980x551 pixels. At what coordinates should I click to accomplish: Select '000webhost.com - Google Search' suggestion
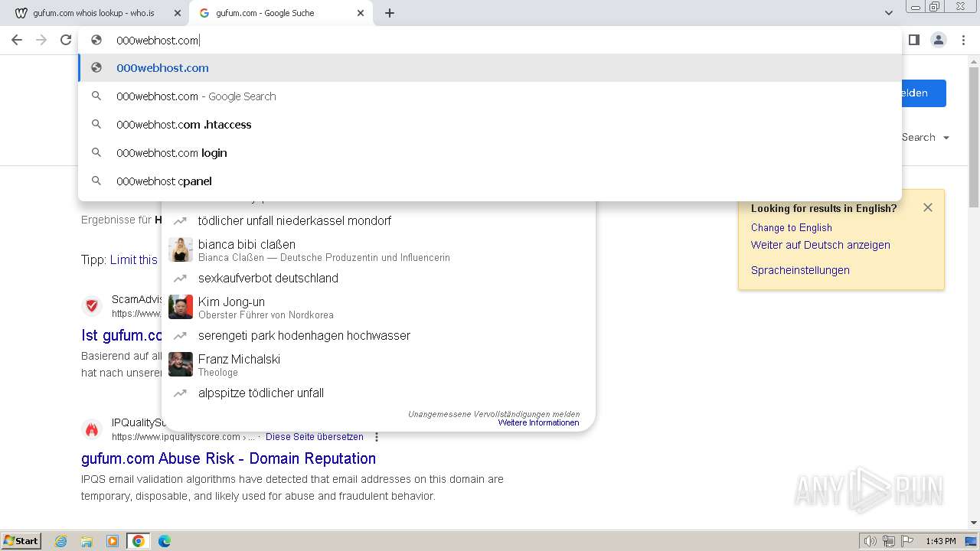(490, 96)
